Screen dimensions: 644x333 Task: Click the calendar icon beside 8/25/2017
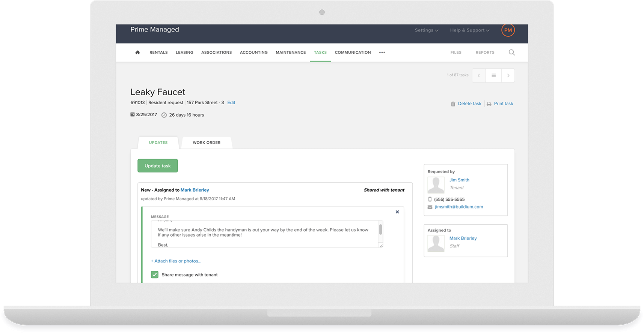click(x=132, y=114)
